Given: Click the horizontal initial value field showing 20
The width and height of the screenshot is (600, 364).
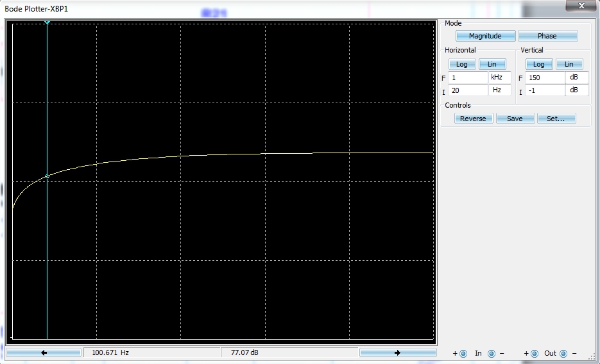Looking at the screenshot, I should pyautogui.click(x=468, y=90).
